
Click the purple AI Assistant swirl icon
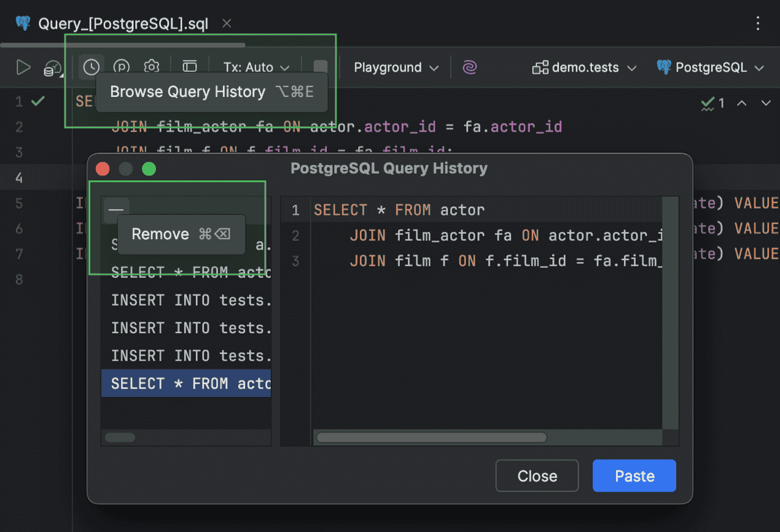click(x=470, y=67)
